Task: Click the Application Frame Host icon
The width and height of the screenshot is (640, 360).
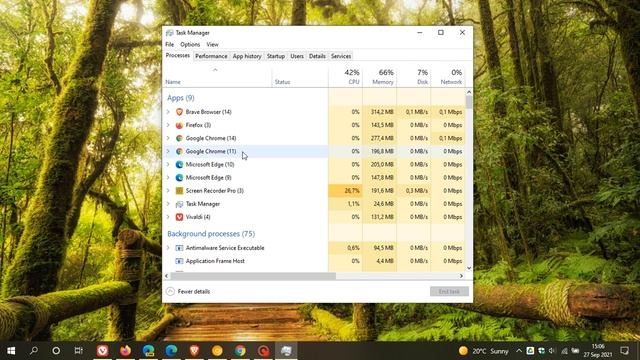Action: tap(179, 261)
